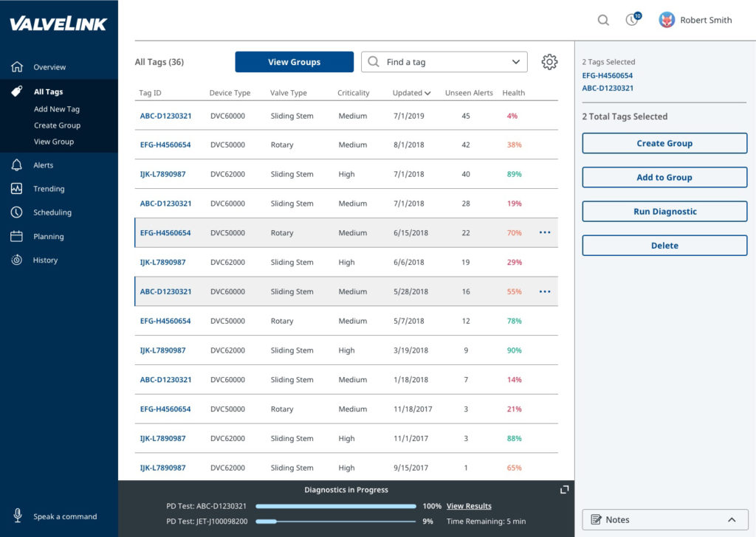This screenshot has height=537, width=756.
Task: Open notifications clock icon with badge
Action: tap(632, 20)
